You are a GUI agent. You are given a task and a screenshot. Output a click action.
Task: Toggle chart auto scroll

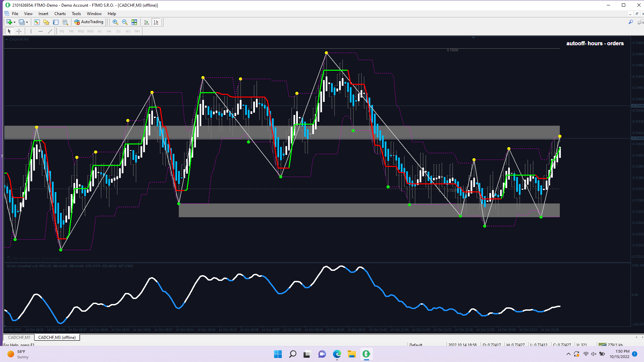147,22
